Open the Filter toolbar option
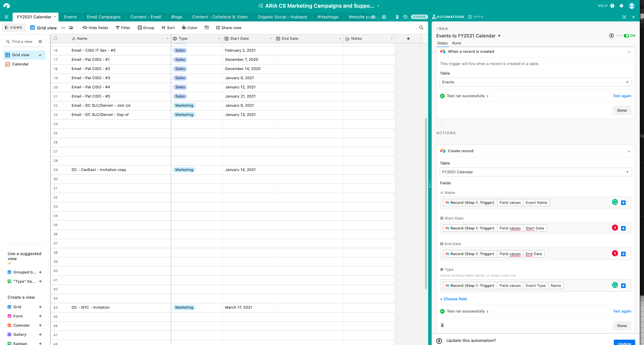 (x=123, y=28)
